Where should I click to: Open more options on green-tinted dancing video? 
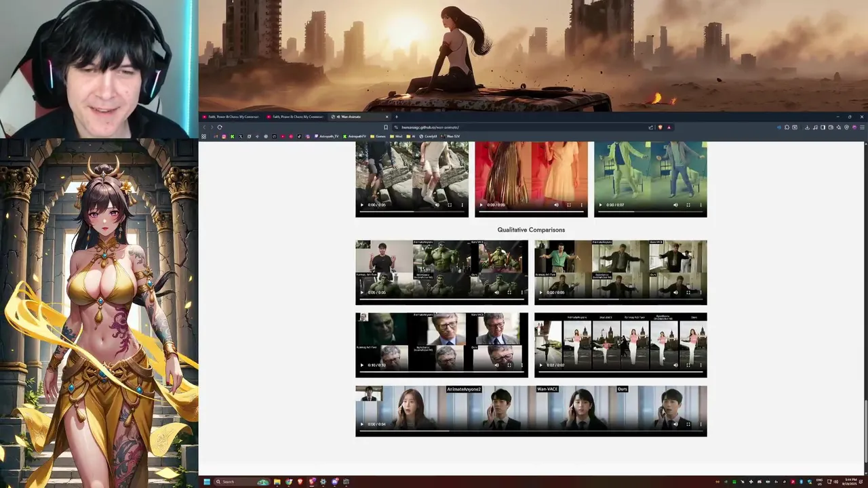point(701,205)
